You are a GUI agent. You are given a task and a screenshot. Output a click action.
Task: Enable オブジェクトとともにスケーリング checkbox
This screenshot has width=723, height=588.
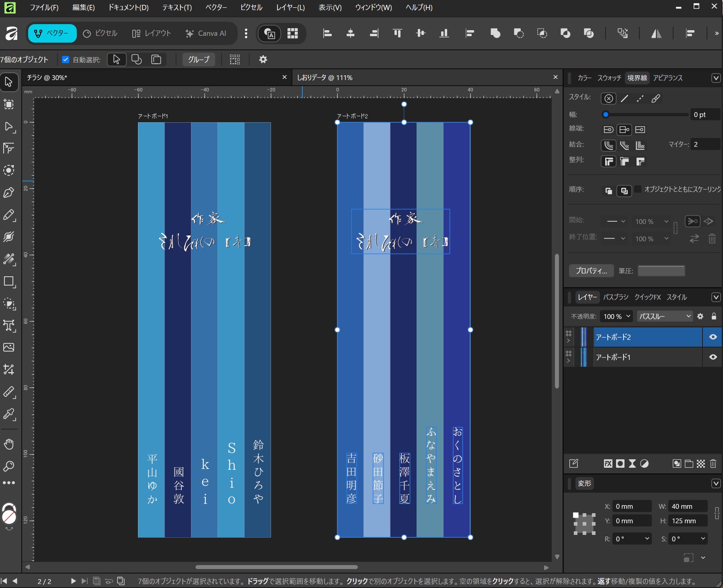pyautogui.click(x=638, y=189)
